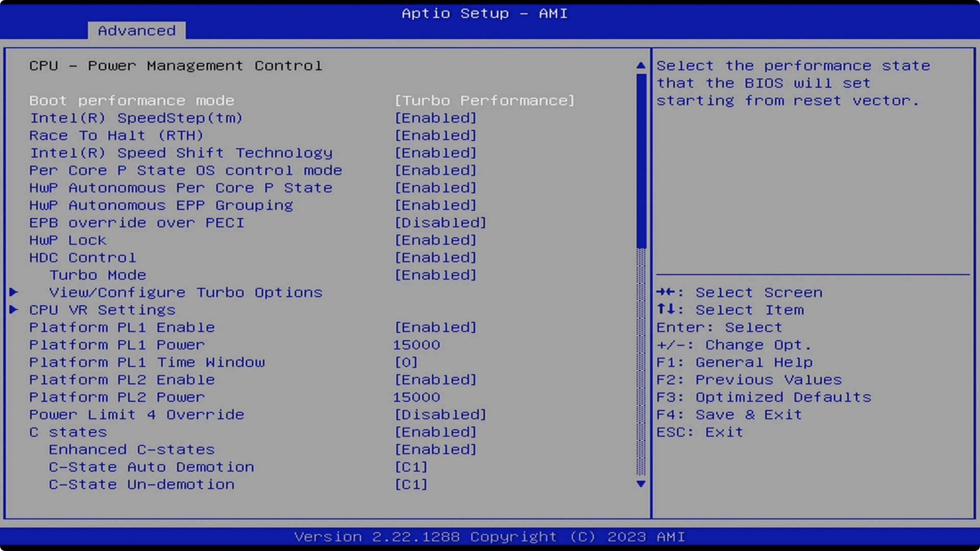Select Platform PL2 Power value field
This screenshot has width=980, height=551.
coord(416,397)
